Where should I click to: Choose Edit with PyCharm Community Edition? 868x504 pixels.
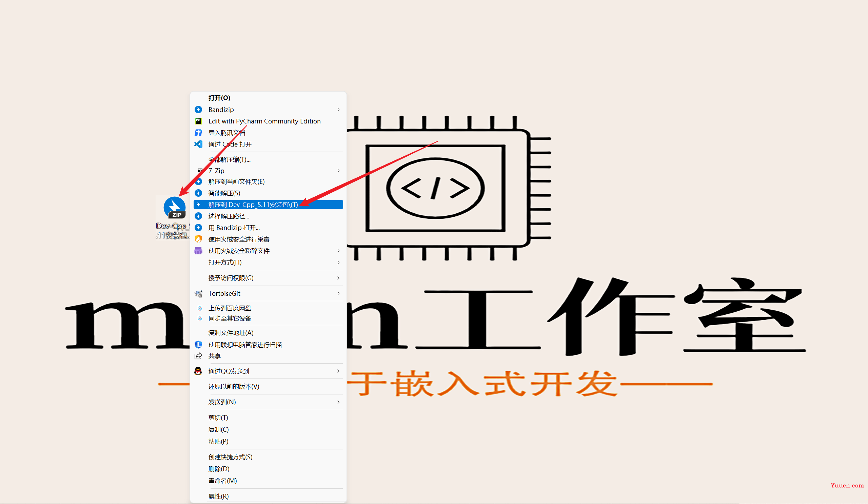tap(268, 121)
